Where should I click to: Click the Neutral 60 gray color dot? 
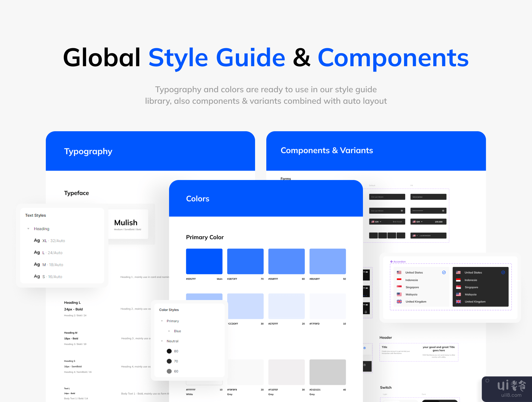coord(169,371)
